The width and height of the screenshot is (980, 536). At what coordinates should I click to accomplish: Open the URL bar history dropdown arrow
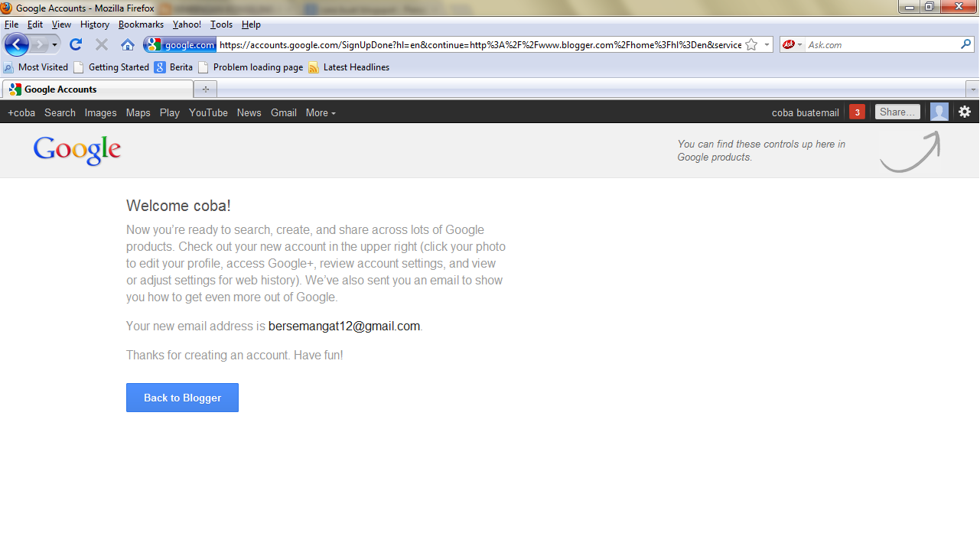(767, 44)
